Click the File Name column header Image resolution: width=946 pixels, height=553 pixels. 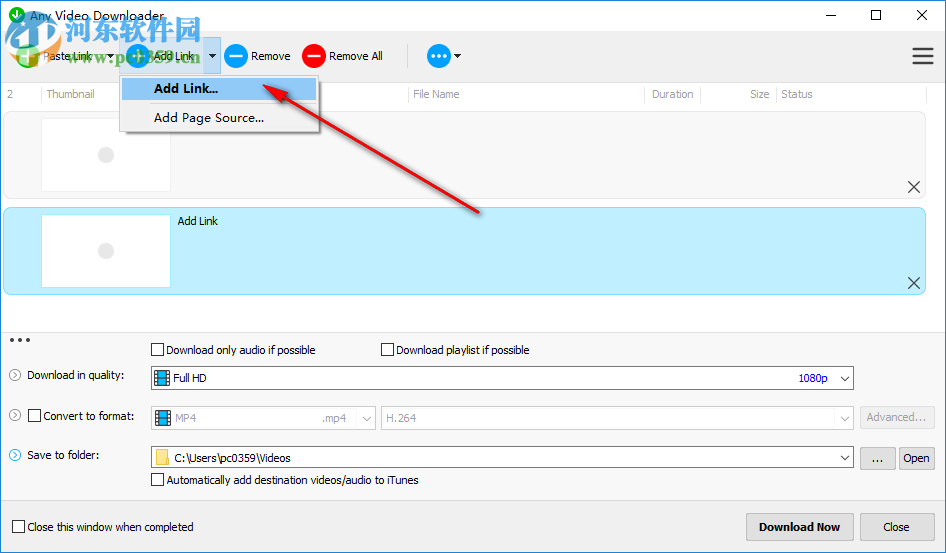point(436,94)
